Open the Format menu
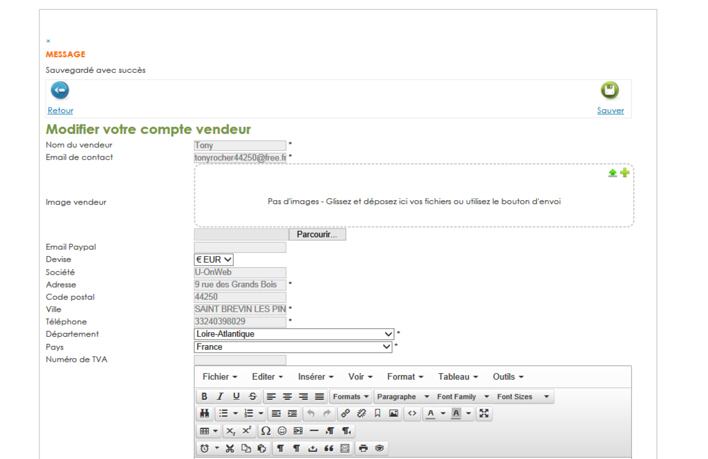Screen dimensions: 708x459 pyautogui.click(x=405, y=376)
